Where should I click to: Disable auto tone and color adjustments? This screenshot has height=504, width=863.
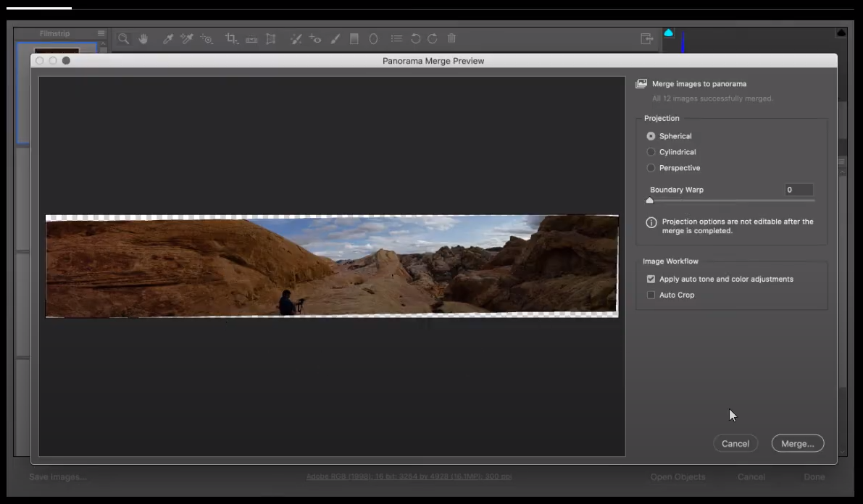click(651, 279)
